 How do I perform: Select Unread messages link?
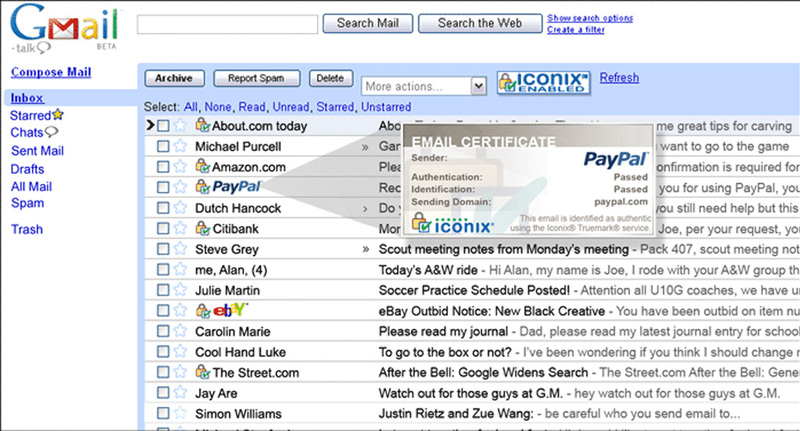coord(291,107)
